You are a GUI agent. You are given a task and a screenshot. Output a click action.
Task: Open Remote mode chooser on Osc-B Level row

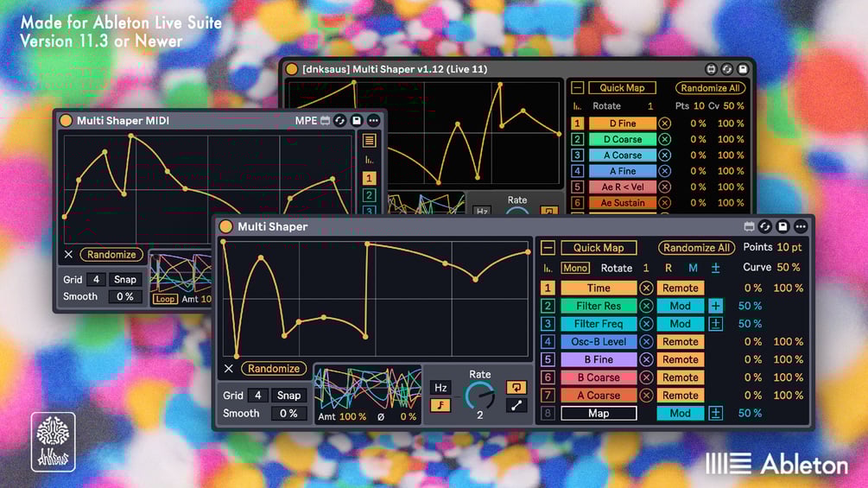click(x=681, y=341)
